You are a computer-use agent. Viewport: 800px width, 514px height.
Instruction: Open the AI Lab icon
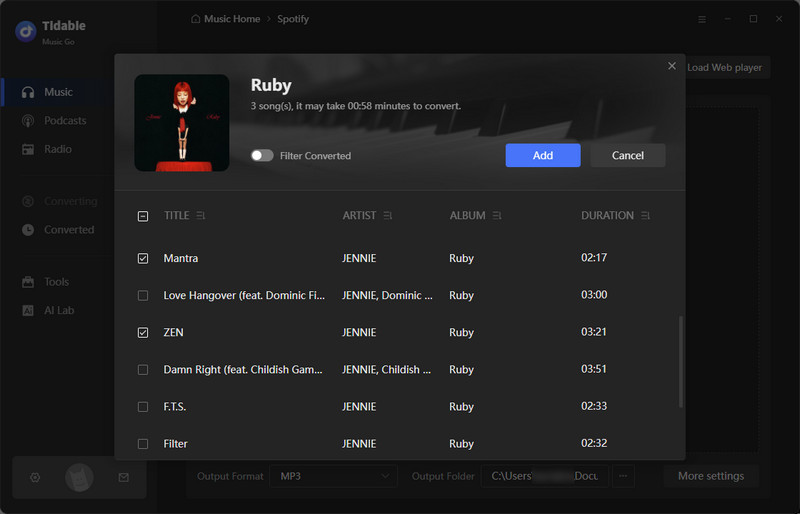(28, 310)
